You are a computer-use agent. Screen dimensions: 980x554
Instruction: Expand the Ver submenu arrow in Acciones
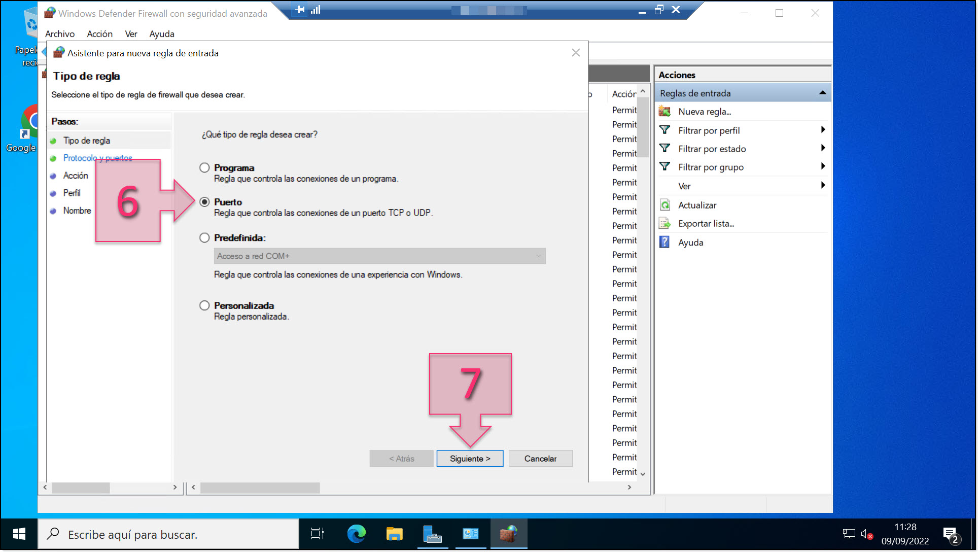coord(823,186)
